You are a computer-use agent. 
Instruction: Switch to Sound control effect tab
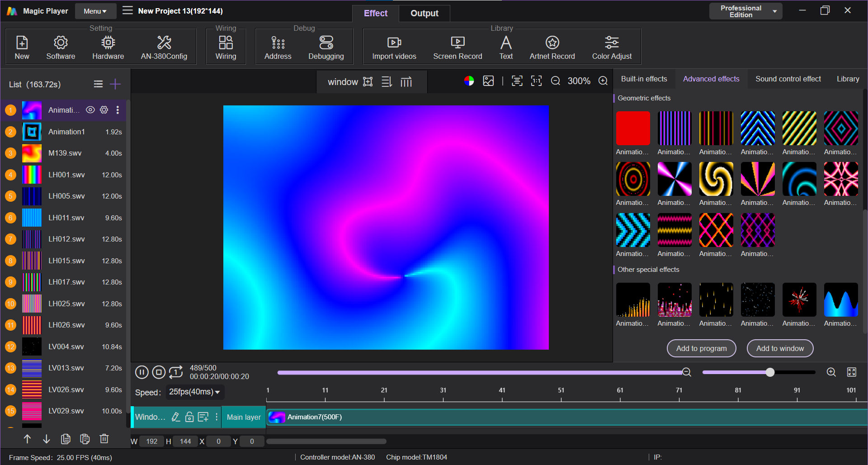pyautogui.click(x=788, y=79)
